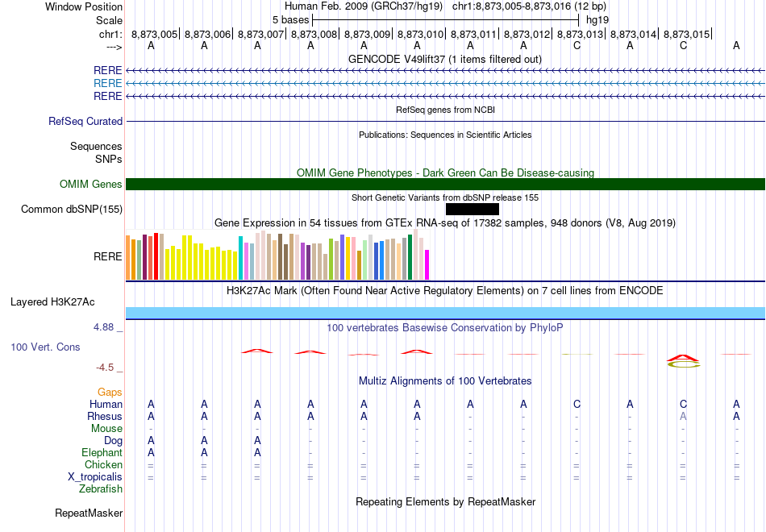Click the light blue RERE intron arrow line
Screen dimensions: 766x532
pos(446,84)
